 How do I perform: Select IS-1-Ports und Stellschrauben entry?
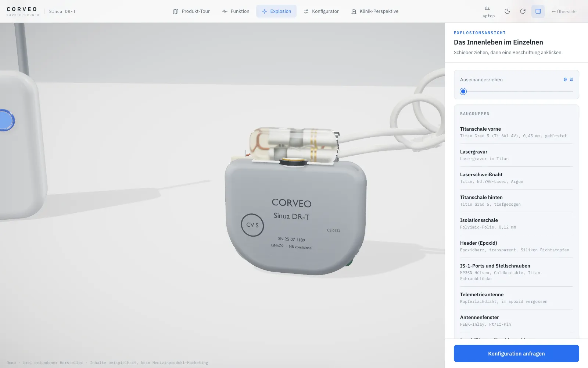(x=516, y=272)
